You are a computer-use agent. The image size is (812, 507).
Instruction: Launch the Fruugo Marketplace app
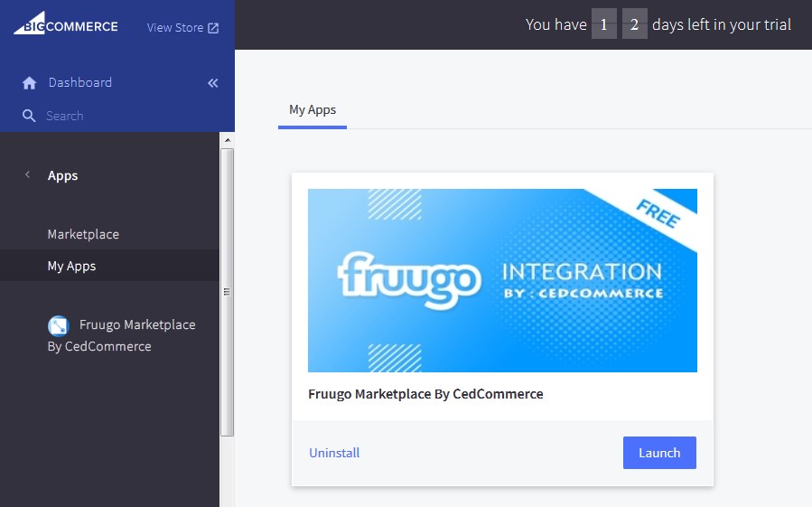pos(659,453)
